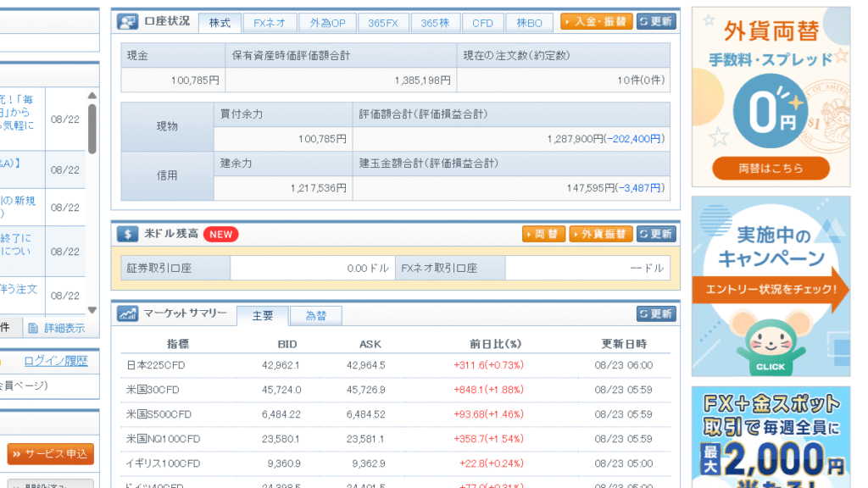Viewport: 868px width, 488px height.
Task: Open the 365FX tab
Action: [383, 23]
